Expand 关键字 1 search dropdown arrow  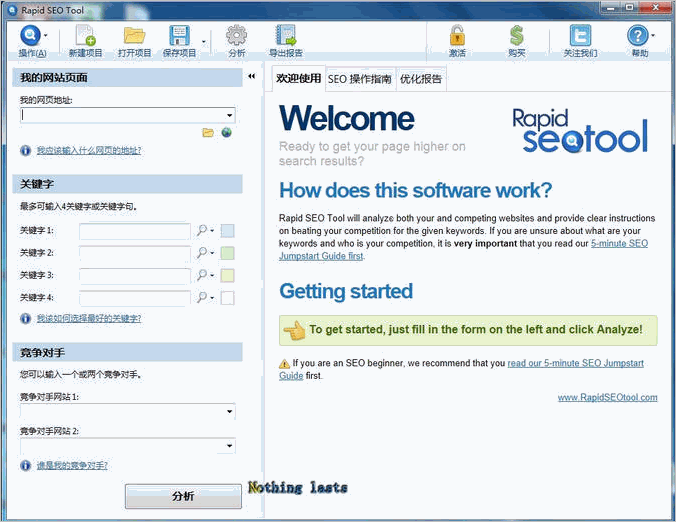[212, 231]
